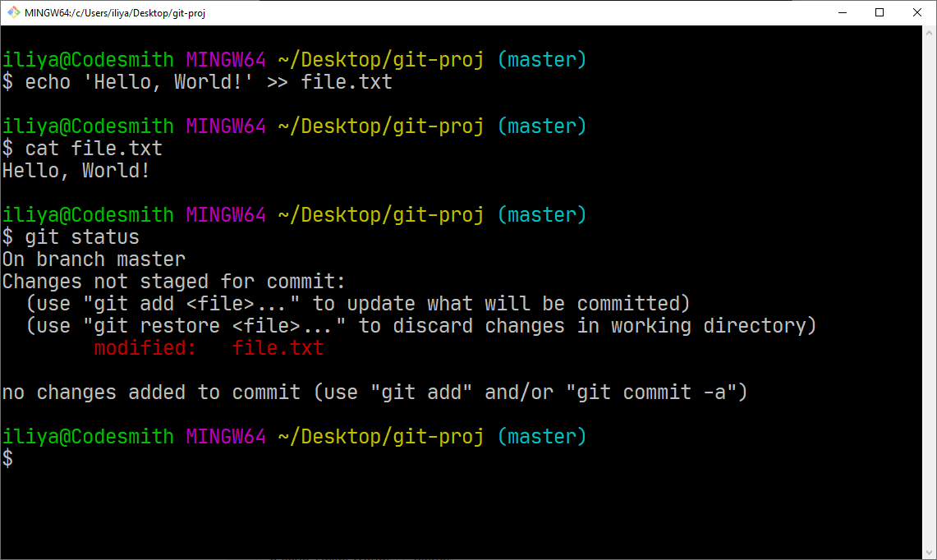Close the MINGW64 terminal window
This screenshot has height=560, width=937.
pos(917,12)
